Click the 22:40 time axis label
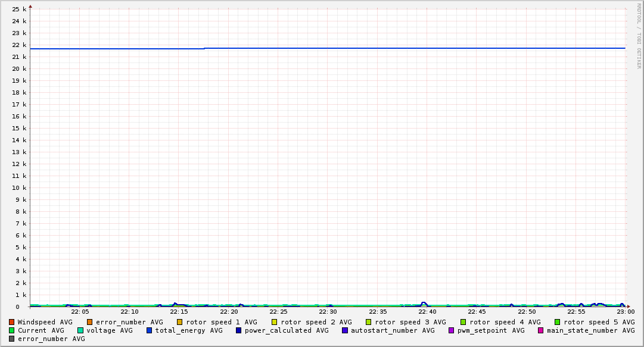 pyautogui.click(x=427, y=312)
